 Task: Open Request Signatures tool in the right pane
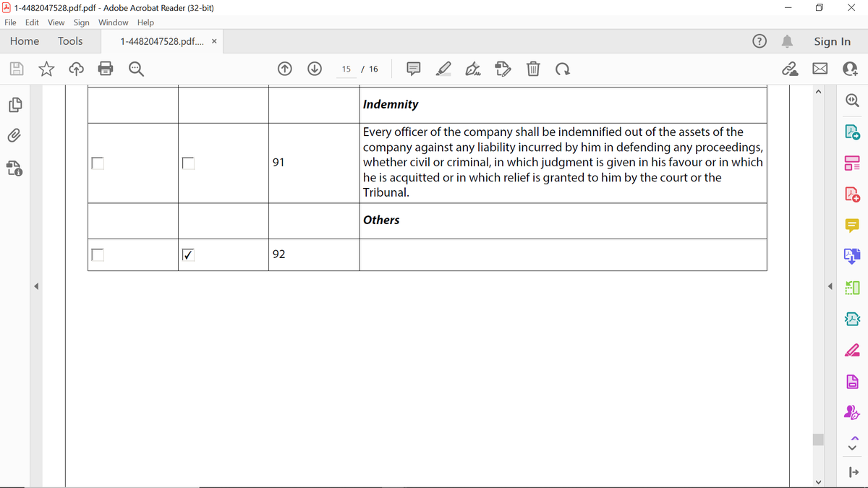click(852, 412)
